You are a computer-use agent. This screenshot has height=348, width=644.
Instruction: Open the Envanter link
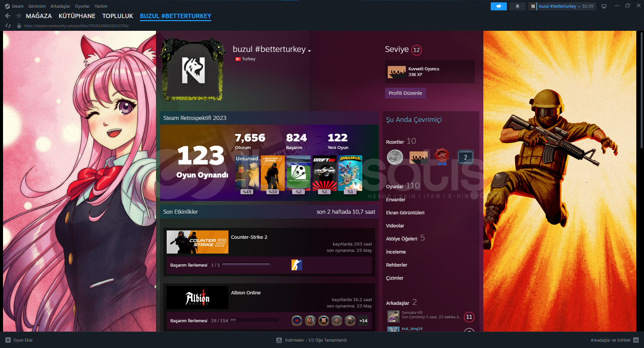pos(396,200)
